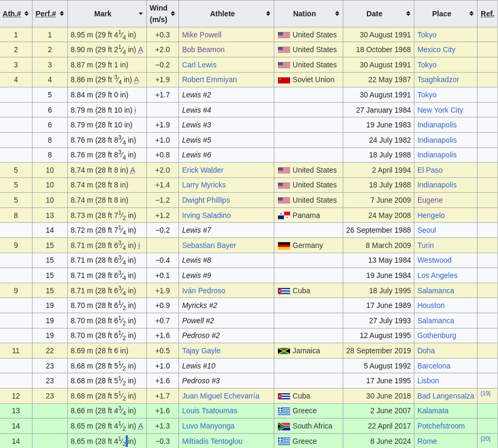Open the Mike Powell athlete link
Image resolution: width=498 pixels, height=448 pixels.
[202, 35]
